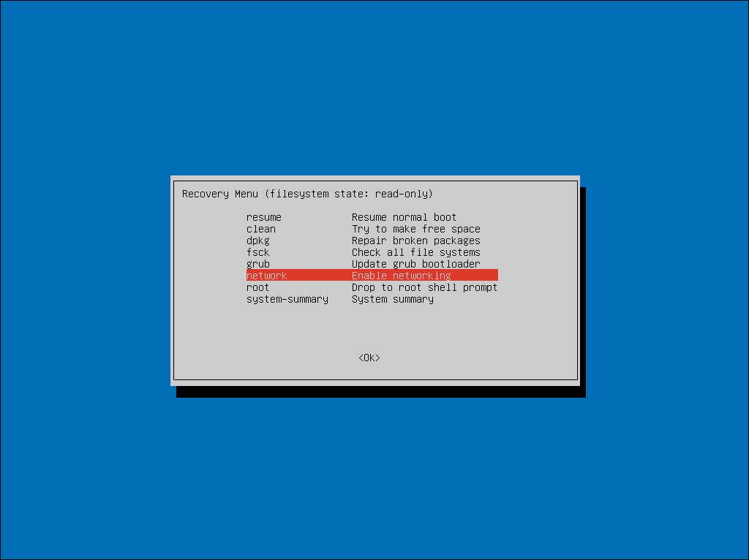Click the "System summary" description text

392,299
